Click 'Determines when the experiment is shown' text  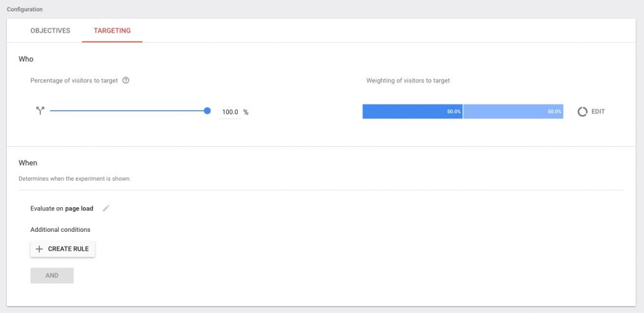coord(75,179)
